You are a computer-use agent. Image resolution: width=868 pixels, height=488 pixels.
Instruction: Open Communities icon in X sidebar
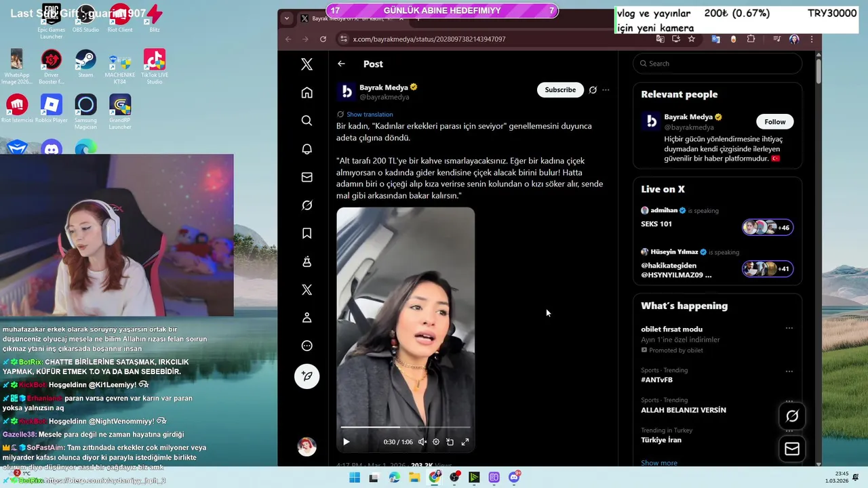(307, 261)
